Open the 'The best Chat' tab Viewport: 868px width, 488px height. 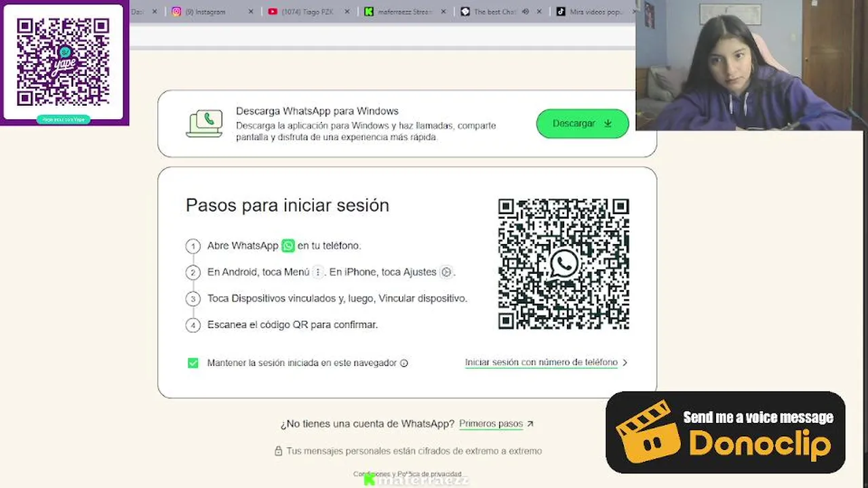coord(502,12)
